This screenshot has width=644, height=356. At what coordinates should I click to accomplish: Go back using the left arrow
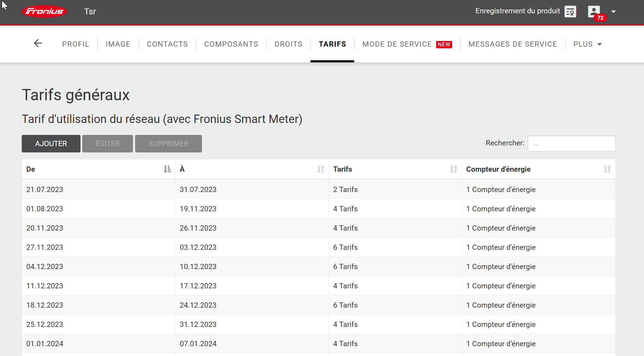pos(38,43)
